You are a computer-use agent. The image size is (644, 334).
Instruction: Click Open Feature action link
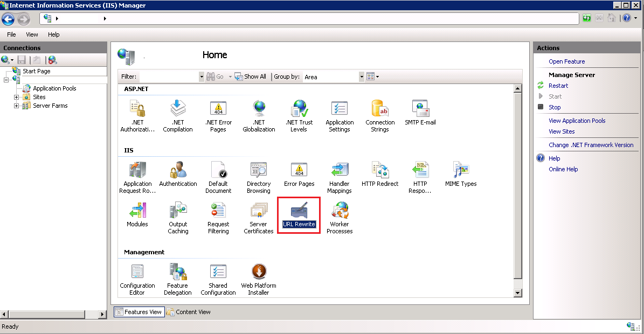567,61
